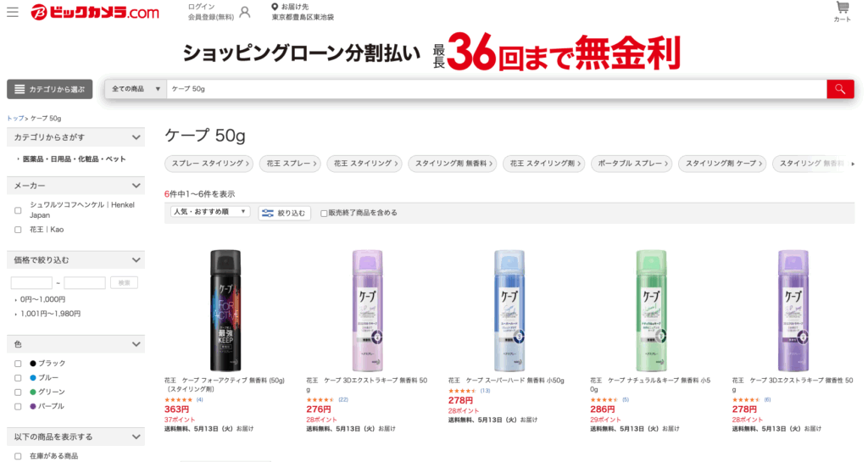Click the カテゴリから選ぶ button
This screenshot has height=462, width=868.
coord(50,89)
